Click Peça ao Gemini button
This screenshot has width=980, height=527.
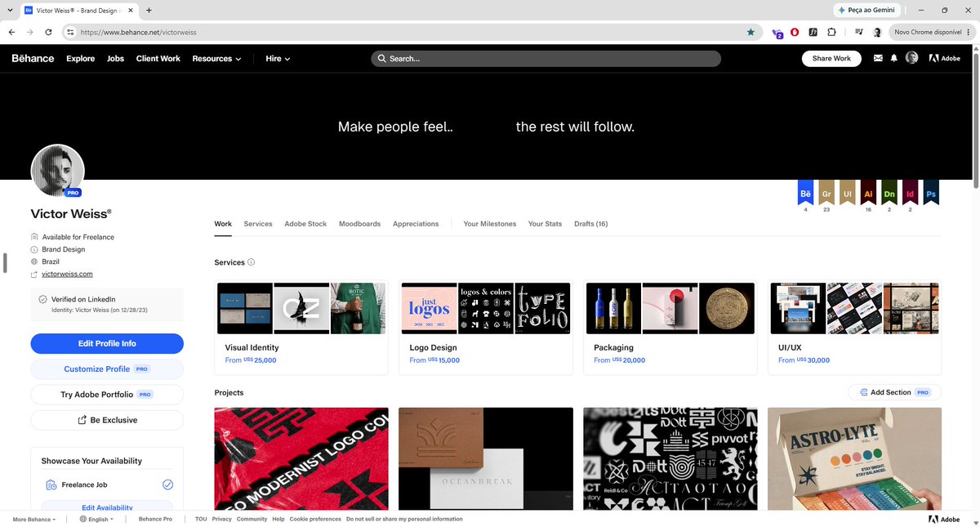pos(867,10)
